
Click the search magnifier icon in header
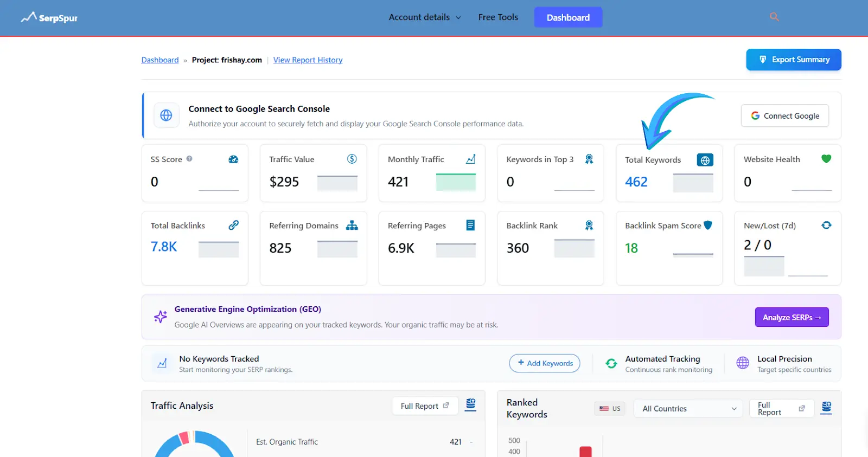774,17
